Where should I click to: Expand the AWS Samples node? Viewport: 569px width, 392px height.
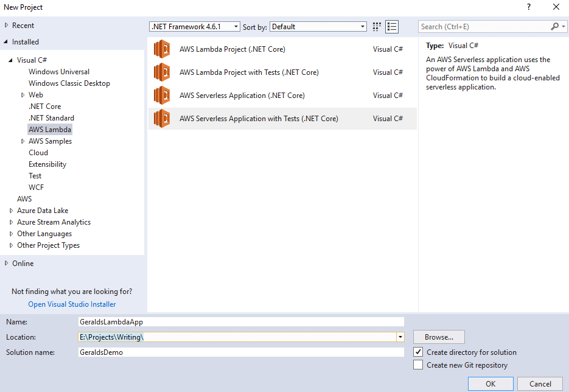tap(23, 141)
